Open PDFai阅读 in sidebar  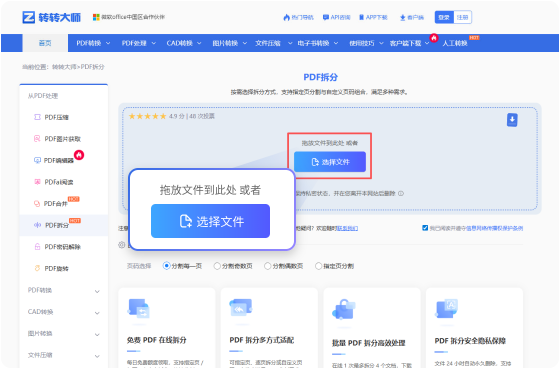click(54, 182)
